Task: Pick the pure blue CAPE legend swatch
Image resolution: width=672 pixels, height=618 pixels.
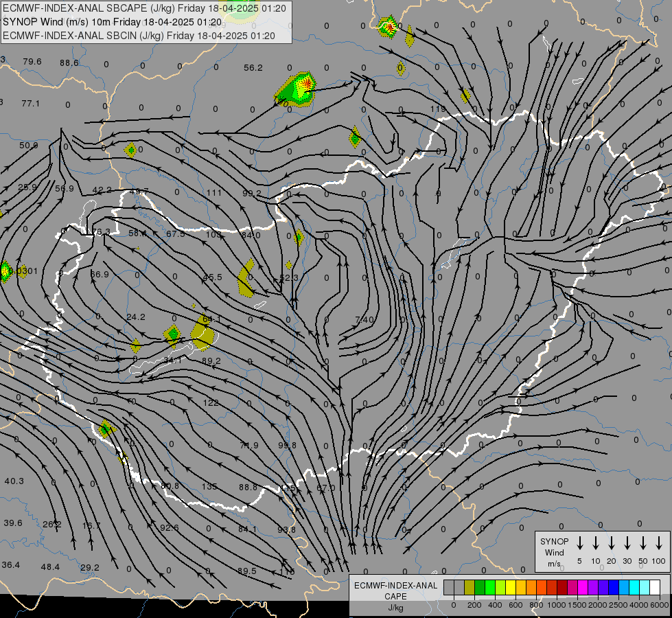Action: point(613,587)
